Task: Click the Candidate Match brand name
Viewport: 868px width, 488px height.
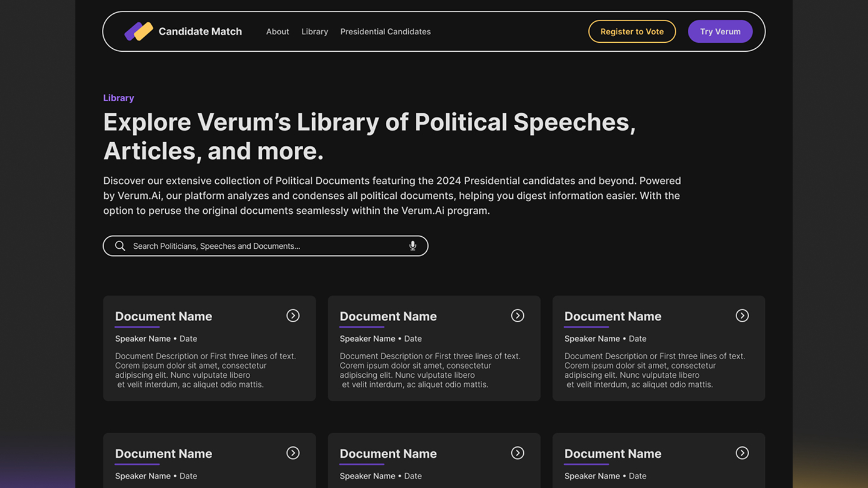Action: tap(200, 31)
